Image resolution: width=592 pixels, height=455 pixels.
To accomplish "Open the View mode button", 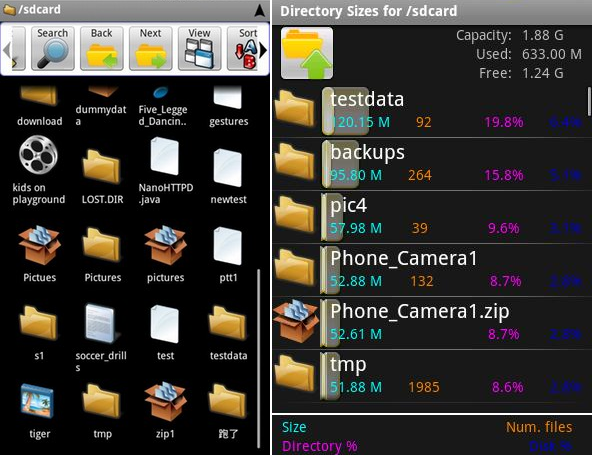I will [x=199, y=48].
